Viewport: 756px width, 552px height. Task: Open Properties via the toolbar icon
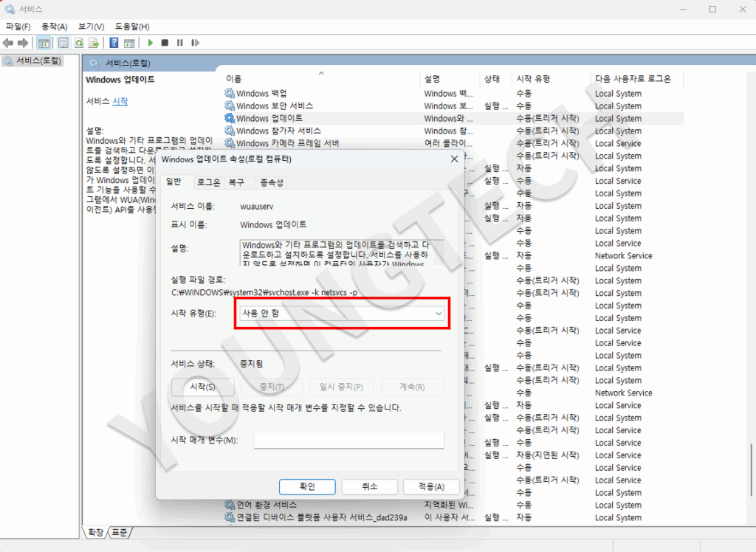point(63,43)
